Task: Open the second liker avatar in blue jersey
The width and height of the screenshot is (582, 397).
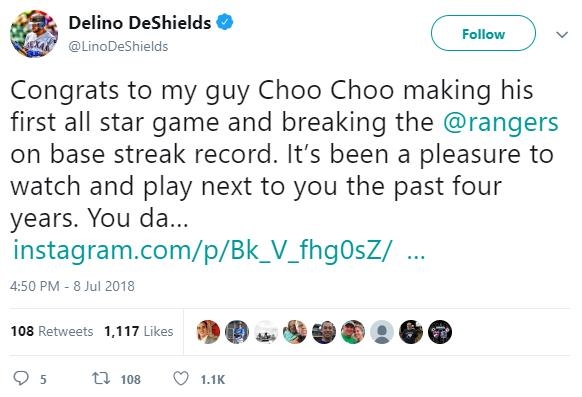Action: coord(237,332)
